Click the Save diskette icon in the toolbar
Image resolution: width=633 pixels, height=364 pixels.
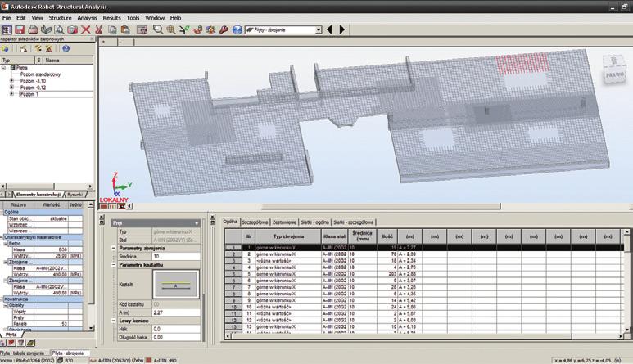[x=20, y=29]
